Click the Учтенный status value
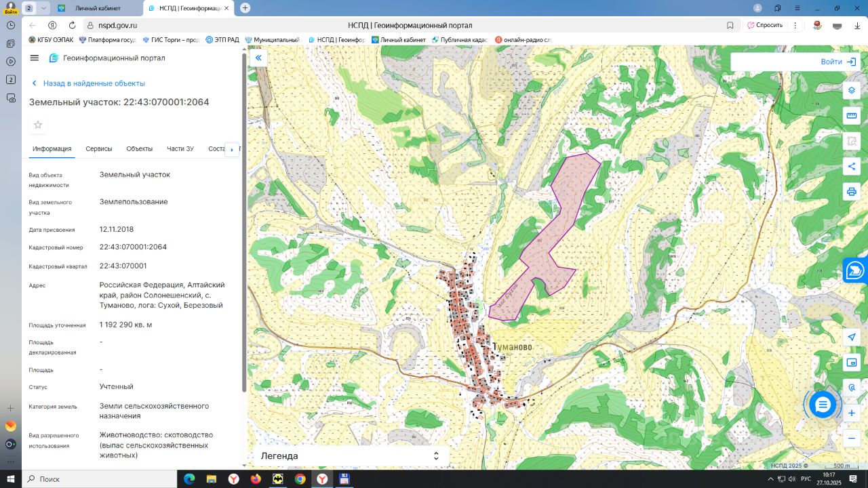This screenshot has height=488, width=868. click(x=117, y=387)
